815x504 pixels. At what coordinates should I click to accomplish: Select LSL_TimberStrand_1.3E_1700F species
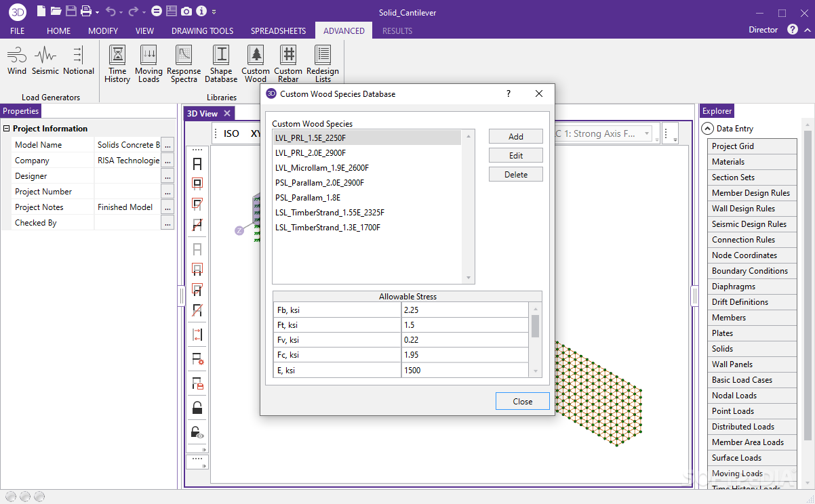coord(366,227)
